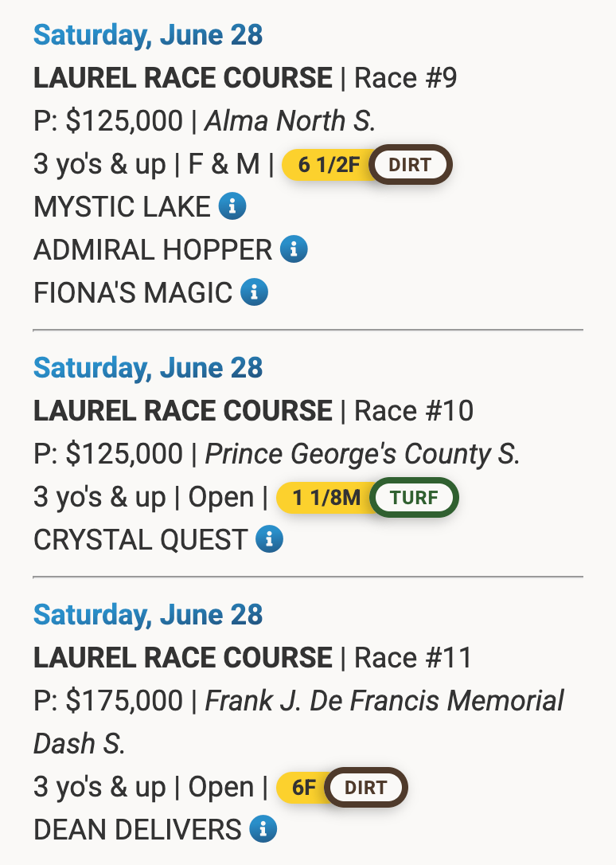Screen dimensions: 616x865
Task: Click horse name DEAN DELIVERS
Action: (x=137, y=830)
